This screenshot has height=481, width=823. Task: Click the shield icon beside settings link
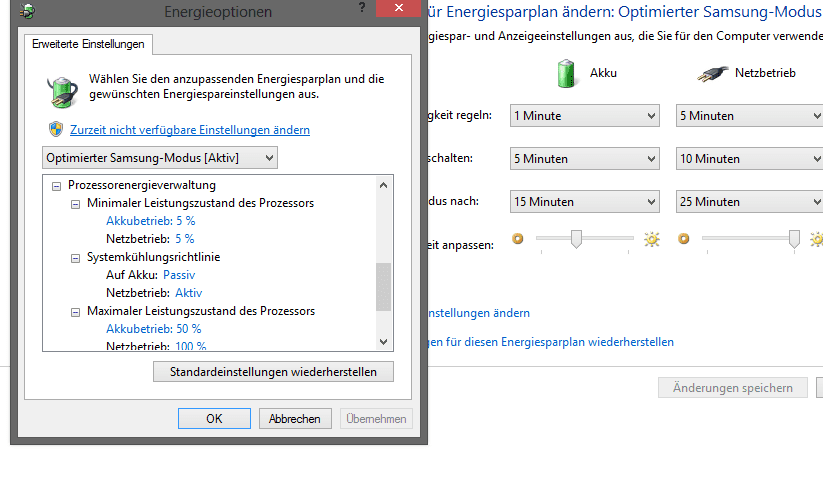coord(56,130)
